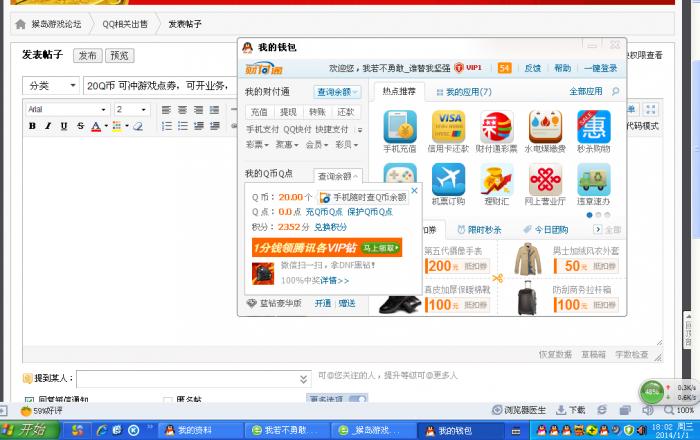Screen dimensions: 700x440
Task: Open the highlight color picker arrow
Action: point(127,126)
